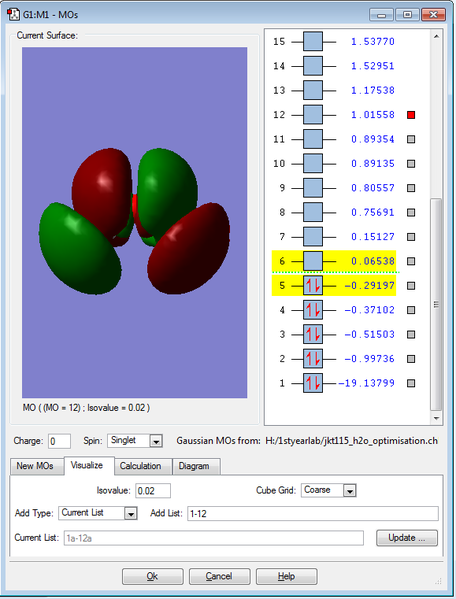This screenshot has height=599, width=456.
Task: Toggle surface marker for orbital 1
Action: 411,383
